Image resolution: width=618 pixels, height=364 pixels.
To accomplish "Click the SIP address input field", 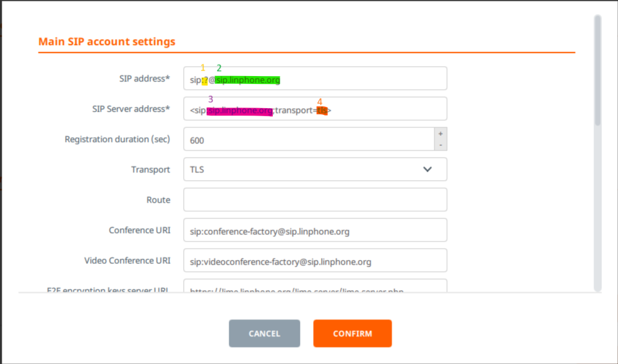I will point(362,79).
